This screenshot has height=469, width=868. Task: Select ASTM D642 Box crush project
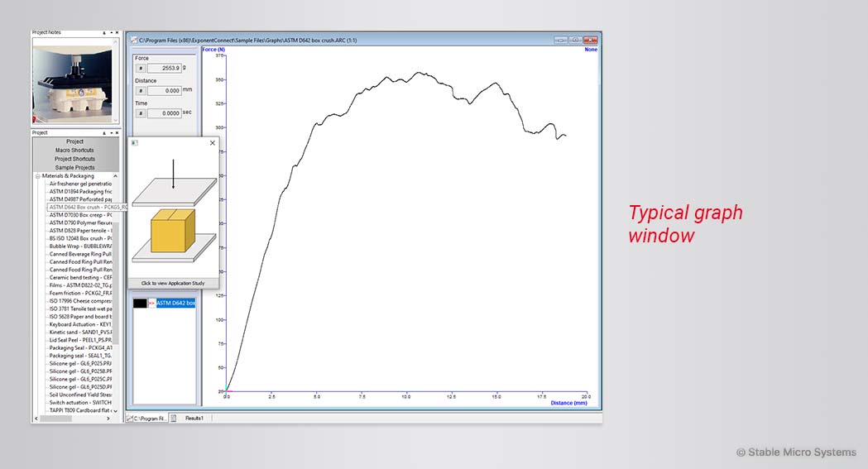point(88,207)
